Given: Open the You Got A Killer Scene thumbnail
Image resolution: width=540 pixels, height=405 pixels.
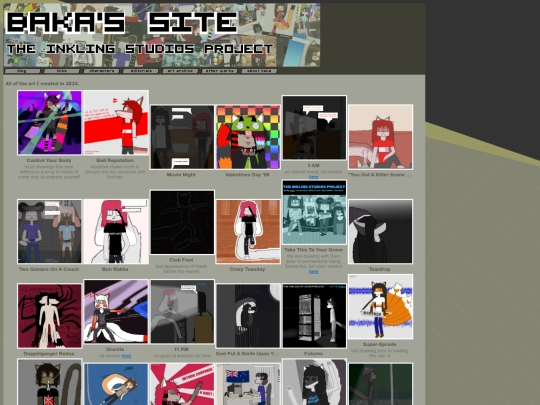Looking at the screenshot, I should tap(381, 137).
